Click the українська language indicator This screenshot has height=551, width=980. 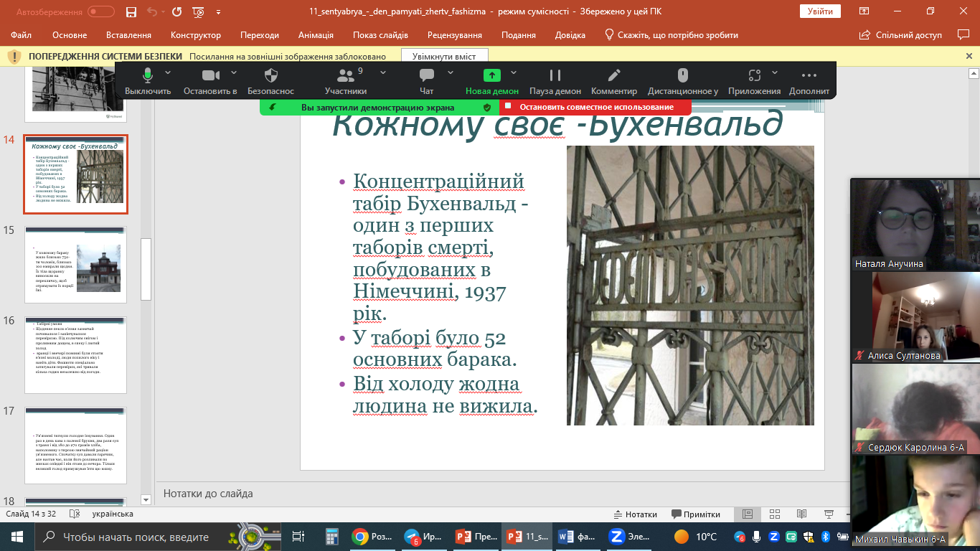coord(113,514)
